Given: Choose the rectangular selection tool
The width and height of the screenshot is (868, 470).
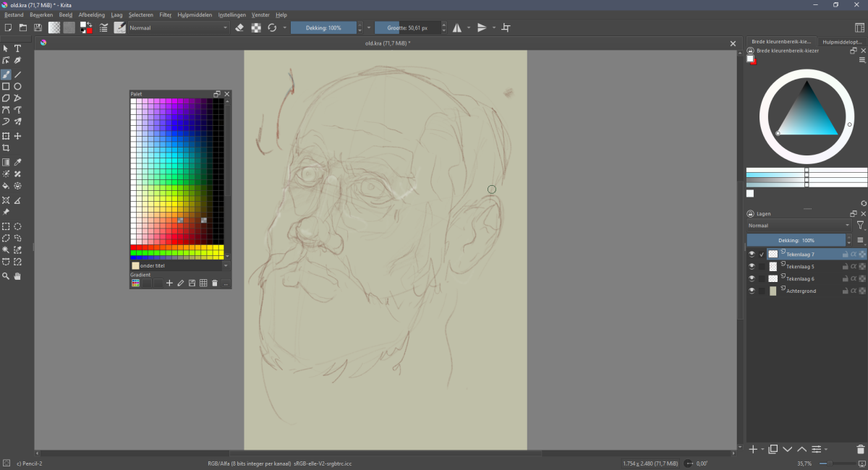Looking at the screenshot, I should [6, 226].
